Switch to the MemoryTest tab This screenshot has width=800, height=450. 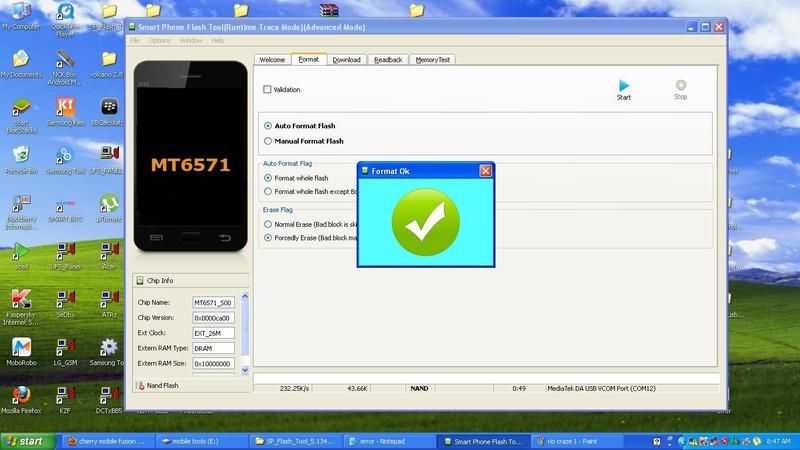tap(433, 60)
